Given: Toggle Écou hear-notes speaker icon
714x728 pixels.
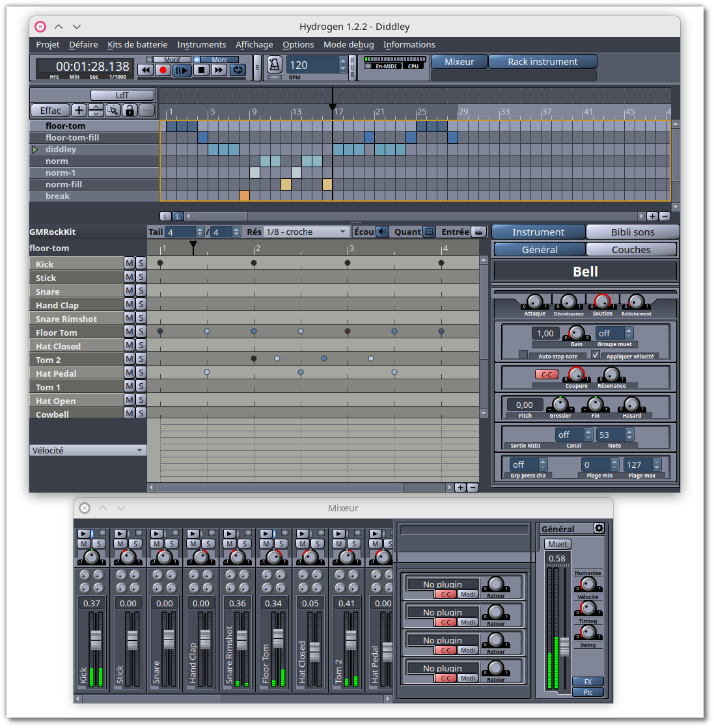Looking at the screenshot, I should [x=382, y=232].
